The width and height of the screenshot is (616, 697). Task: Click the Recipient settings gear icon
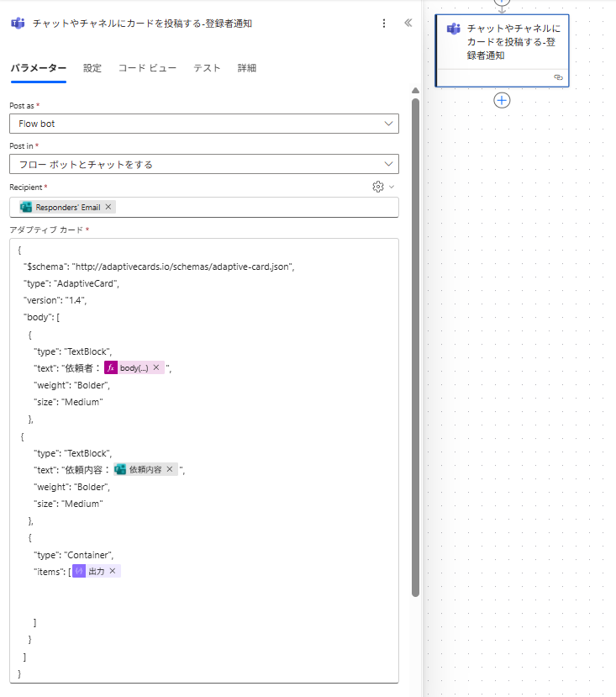point(377,187)
